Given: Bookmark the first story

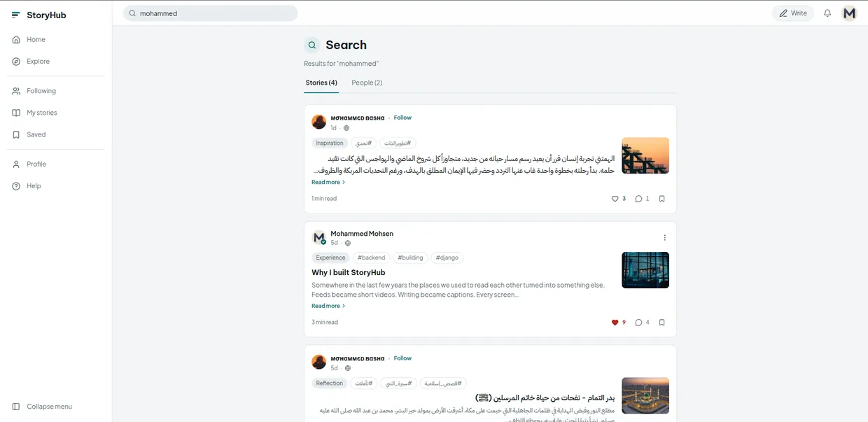Looking at the screenshot, I should [x=662, y=199].
